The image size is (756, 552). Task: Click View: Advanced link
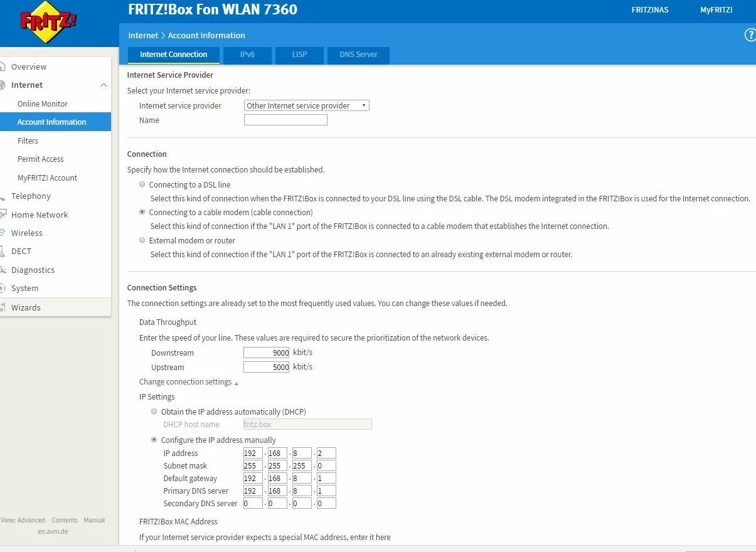coord(23,520)
